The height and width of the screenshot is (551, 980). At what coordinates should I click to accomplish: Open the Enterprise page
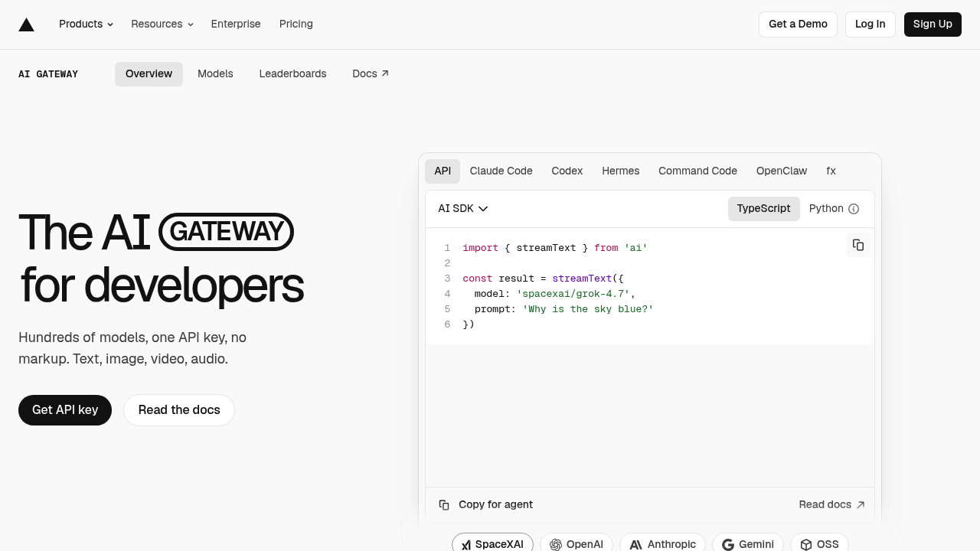pyautogui.click(x=236, y=24)
